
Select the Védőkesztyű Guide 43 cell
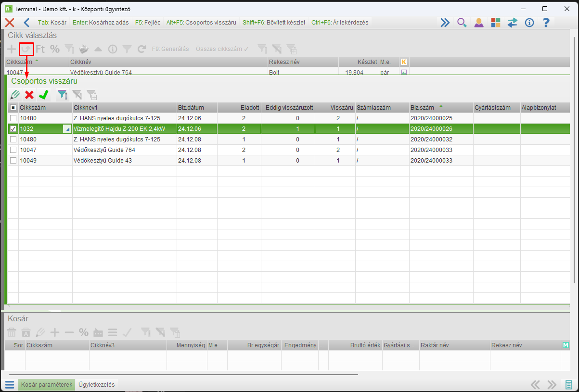124,160
